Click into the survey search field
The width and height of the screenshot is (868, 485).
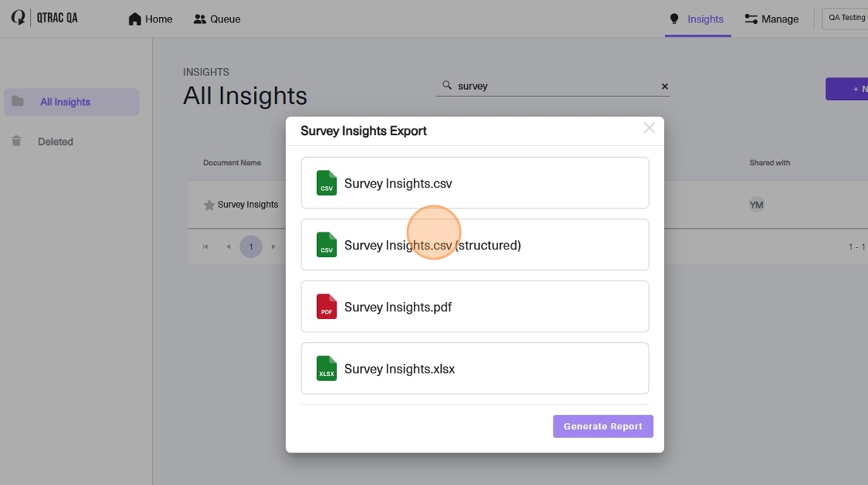click(553, 86)
